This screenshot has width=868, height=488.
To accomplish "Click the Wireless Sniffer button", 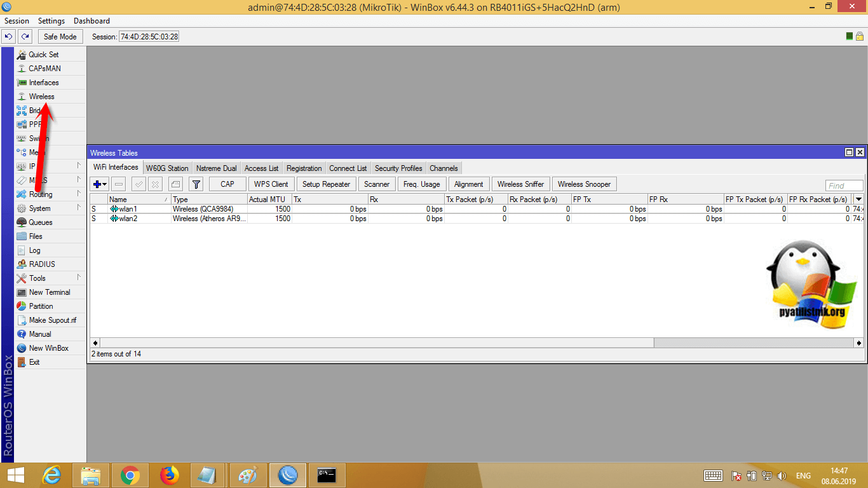I will (x=520, y=184).
